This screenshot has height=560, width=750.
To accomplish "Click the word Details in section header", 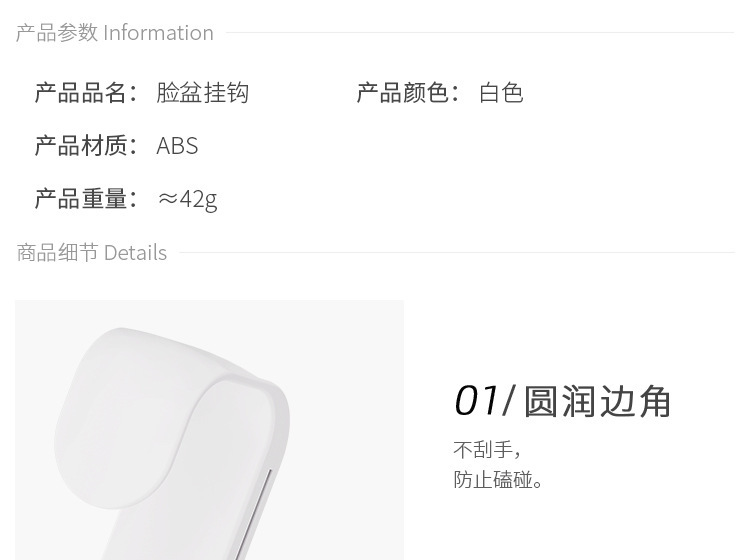I will click(135, 253).
